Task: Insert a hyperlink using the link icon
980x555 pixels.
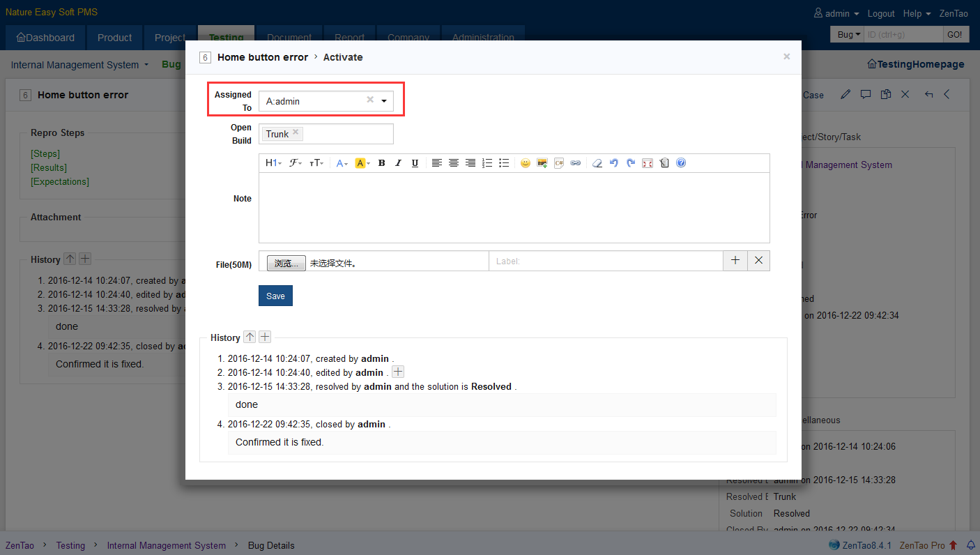Action: point(575,163)
